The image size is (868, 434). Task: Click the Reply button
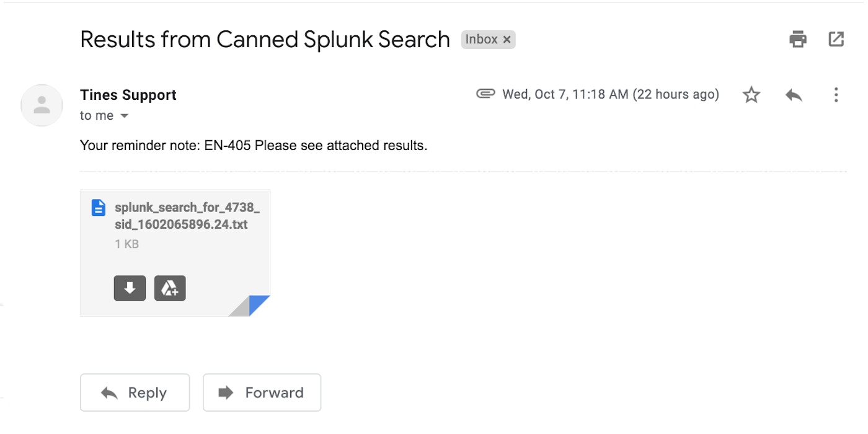tap(135, 392)
